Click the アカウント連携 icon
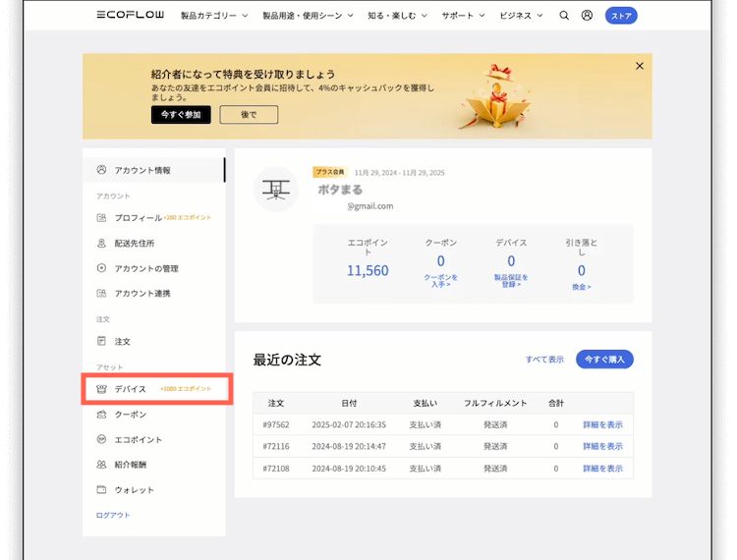737x560 pixels. click(x=101, y=293)
